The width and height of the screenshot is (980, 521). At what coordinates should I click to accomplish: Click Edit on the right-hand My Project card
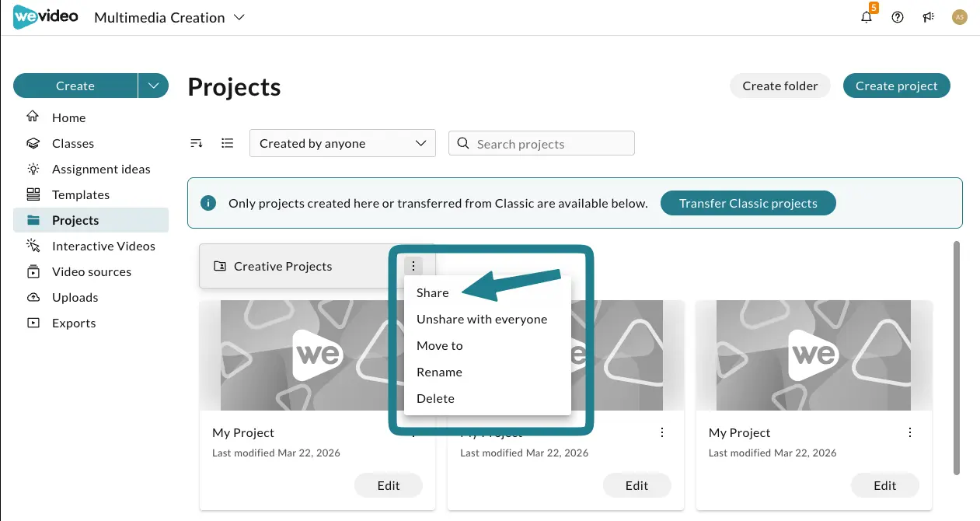click(885, 485)
